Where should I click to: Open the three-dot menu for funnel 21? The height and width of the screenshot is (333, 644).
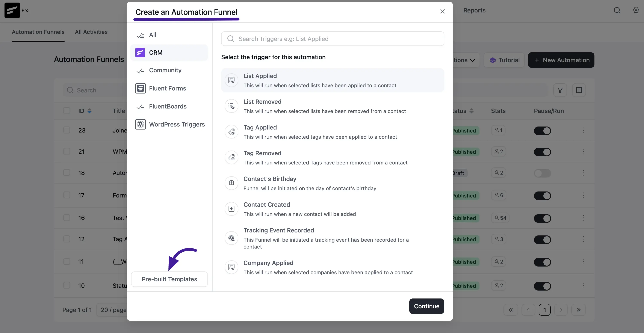583,152
